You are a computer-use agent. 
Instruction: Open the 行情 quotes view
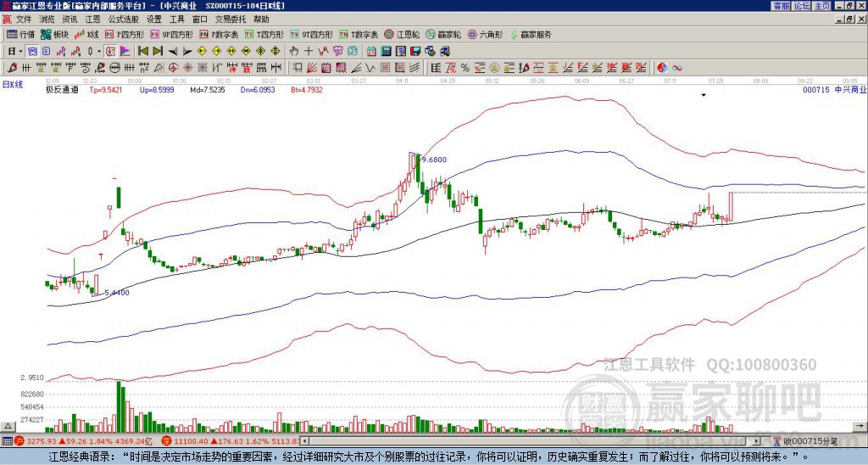21,34
